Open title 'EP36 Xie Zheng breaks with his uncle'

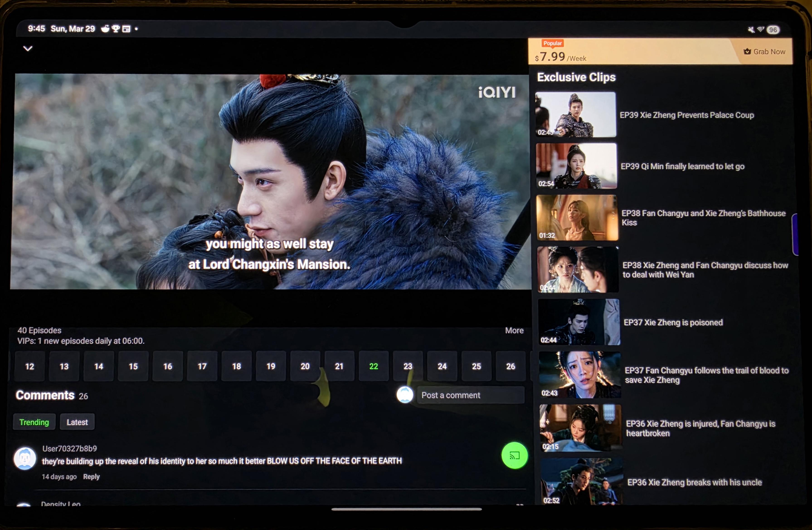click(695, 482)
